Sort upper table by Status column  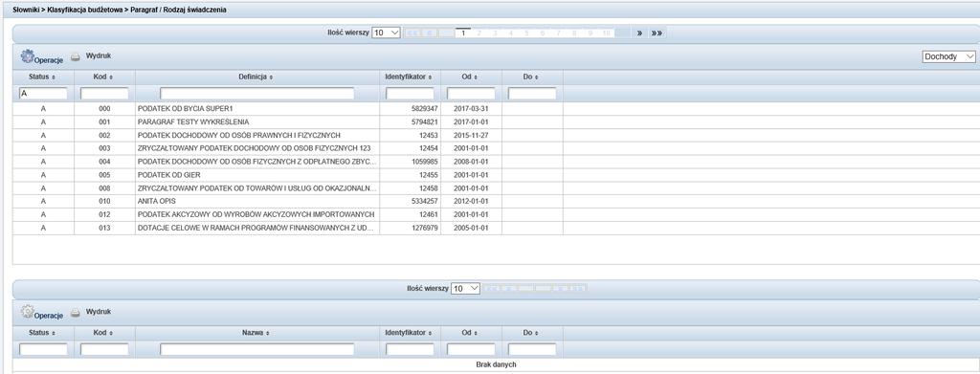[x=42, y=77]
